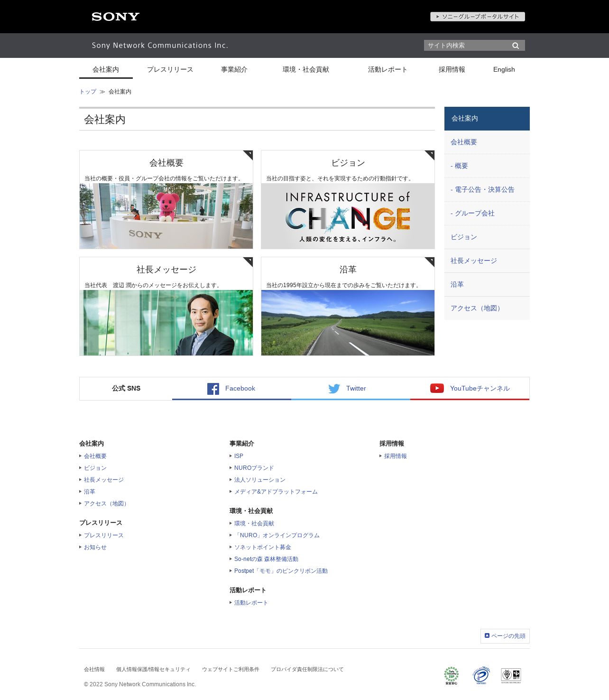609x700 pixels.
Task: Click footer ソネットポイント募金 link
Action: pyautogui.click(x=263, y=547)
